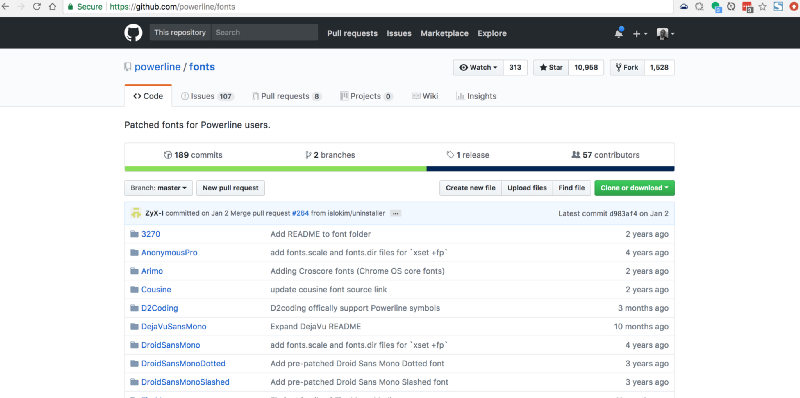Click the browser address bar URL

[x=172, y=7]
